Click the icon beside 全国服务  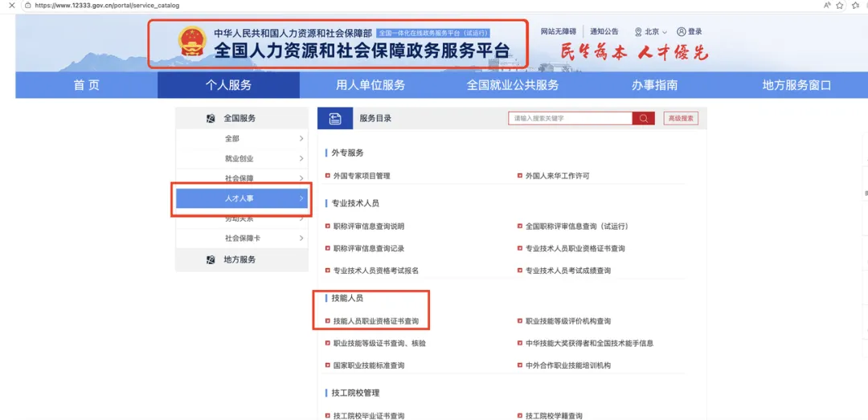(211, 118)
